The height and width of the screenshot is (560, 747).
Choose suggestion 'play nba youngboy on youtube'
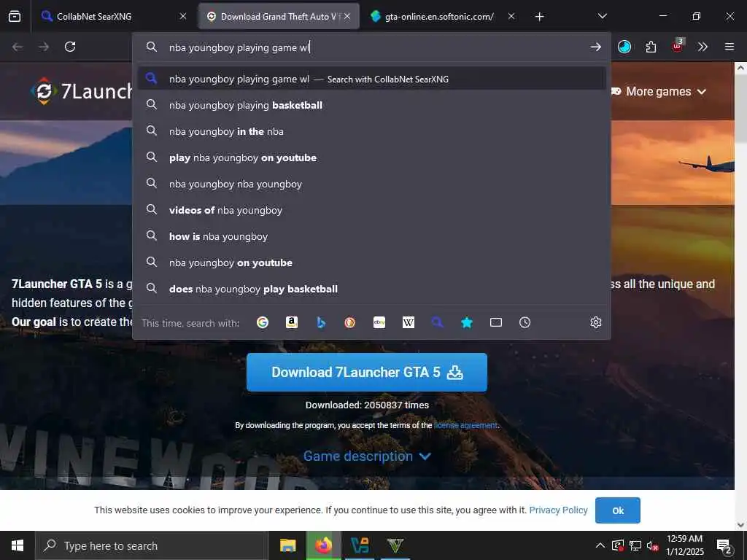point(371,157)
